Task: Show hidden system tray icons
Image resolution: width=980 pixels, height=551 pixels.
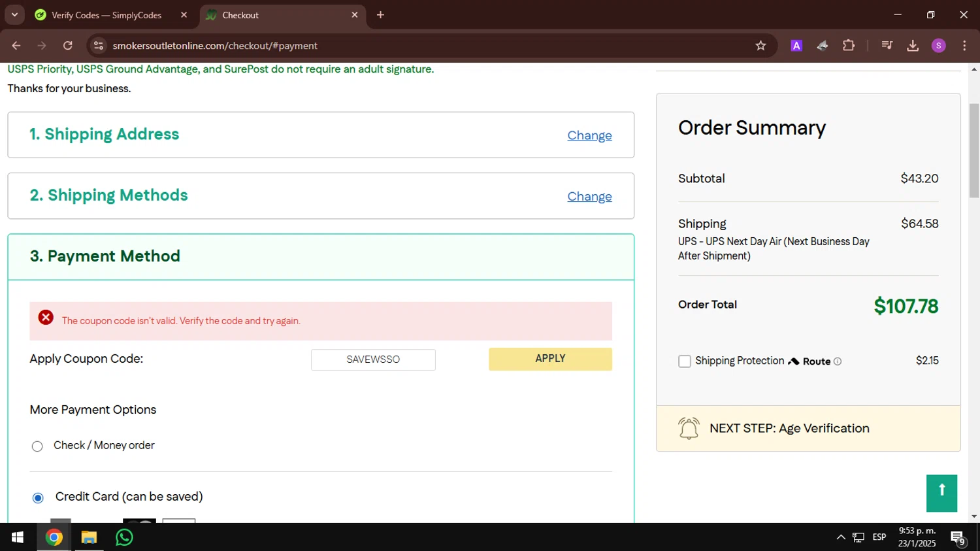Action: 841,537
